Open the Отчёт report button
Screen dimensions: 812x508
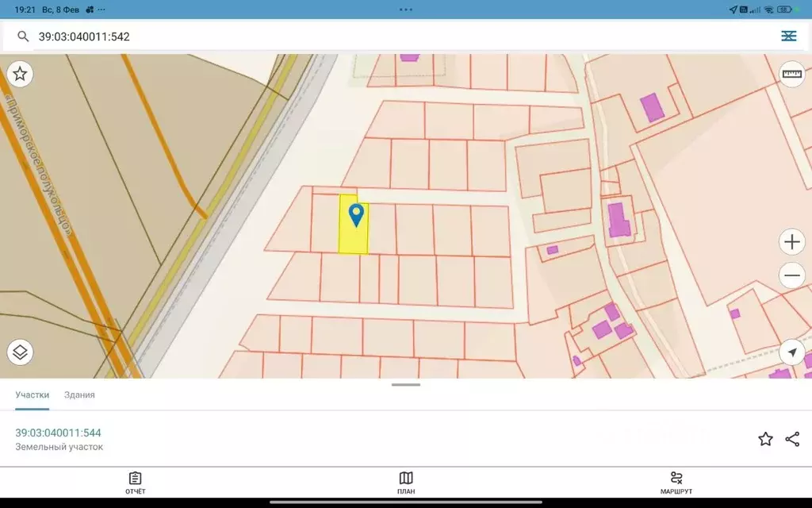tap(136, 483)
